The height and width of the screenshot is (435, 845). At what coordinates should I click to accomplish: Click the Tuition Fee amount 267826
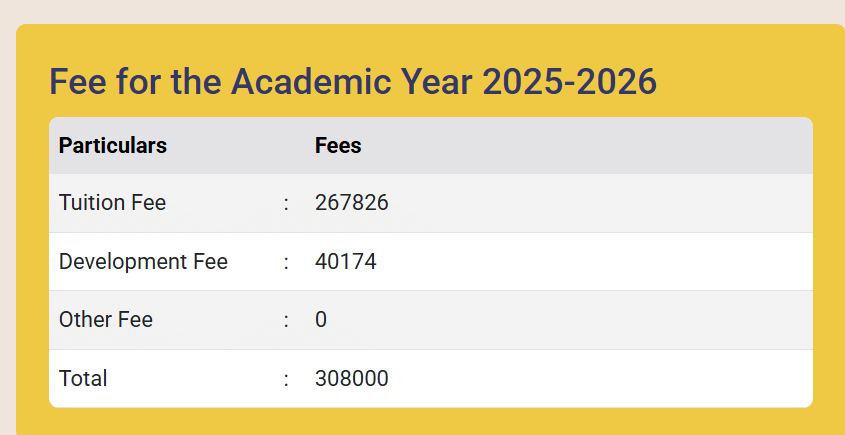pos(351,203)
